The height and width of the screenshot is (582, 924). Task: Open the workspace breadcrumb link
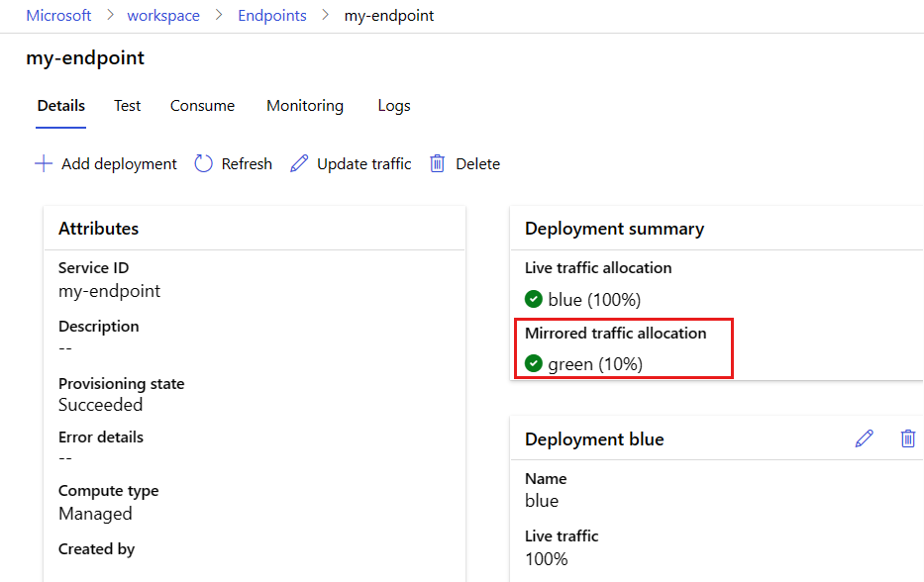tap(163, 16)
